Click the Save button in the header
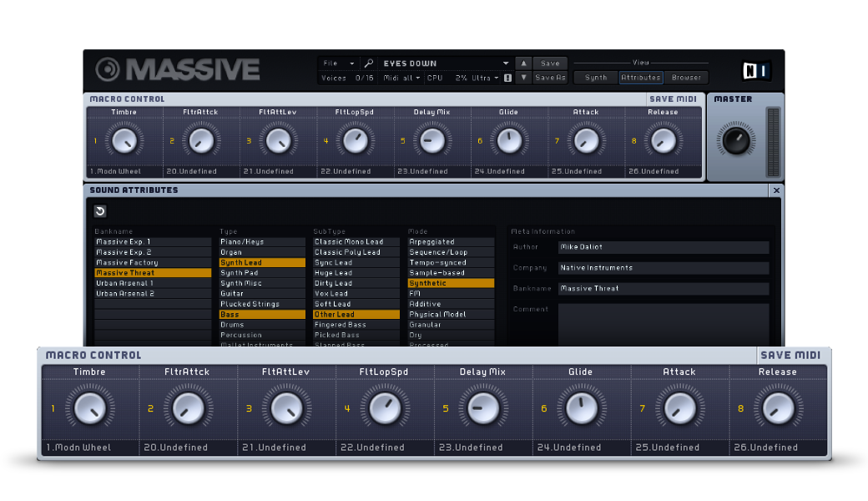Screen dimensions: 868x501 point(550,63)
